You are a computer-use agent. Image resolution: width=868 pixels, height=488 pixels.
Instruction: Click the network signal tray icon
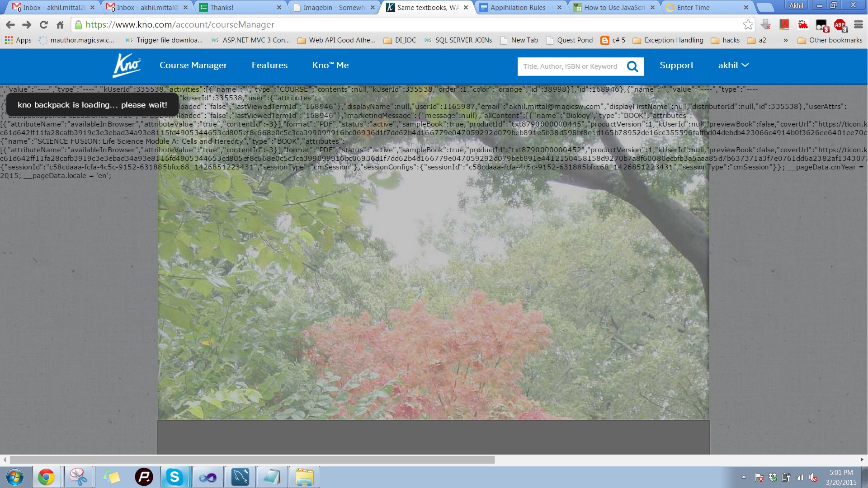pos(800,477)
